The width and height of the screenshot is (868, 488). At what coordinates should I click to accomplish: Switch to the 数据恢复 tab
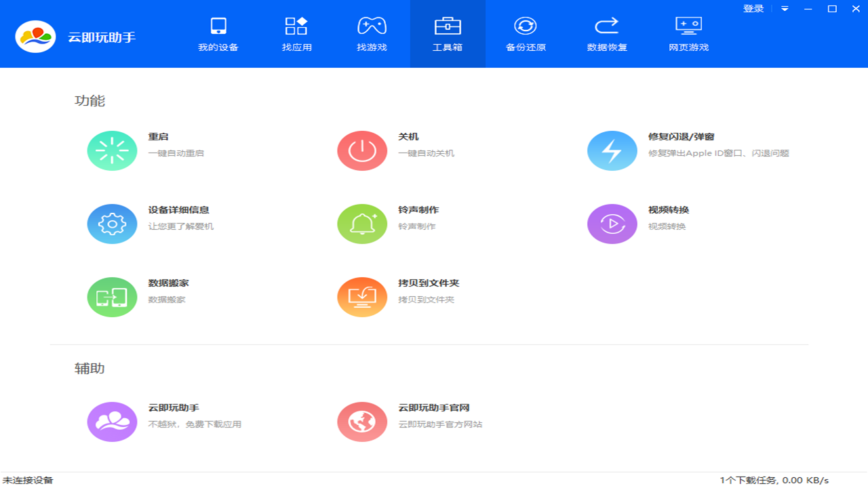coord(608,34)
